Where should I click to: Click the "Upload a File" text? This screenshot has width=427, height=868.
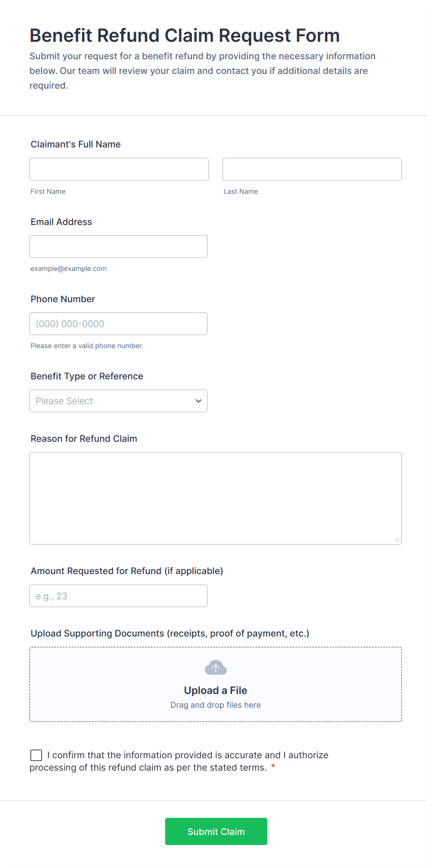[215, 690]
